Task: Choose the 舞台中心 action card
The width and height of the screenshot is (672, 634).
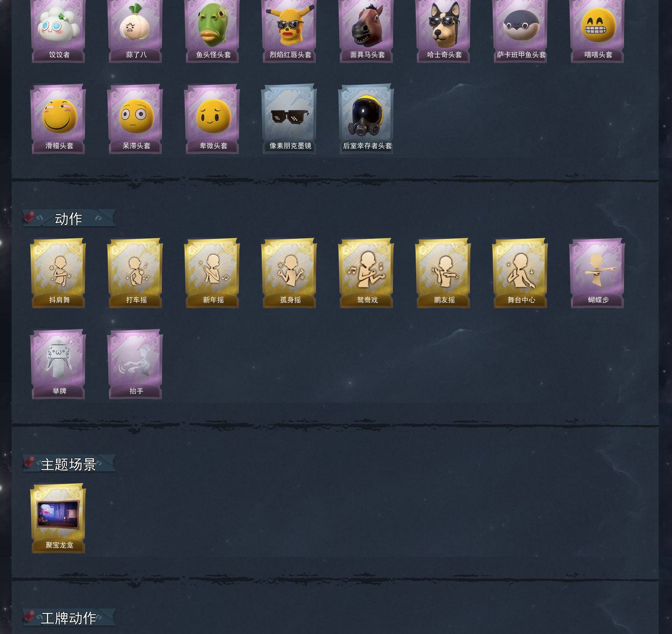Action: (520, 273)
